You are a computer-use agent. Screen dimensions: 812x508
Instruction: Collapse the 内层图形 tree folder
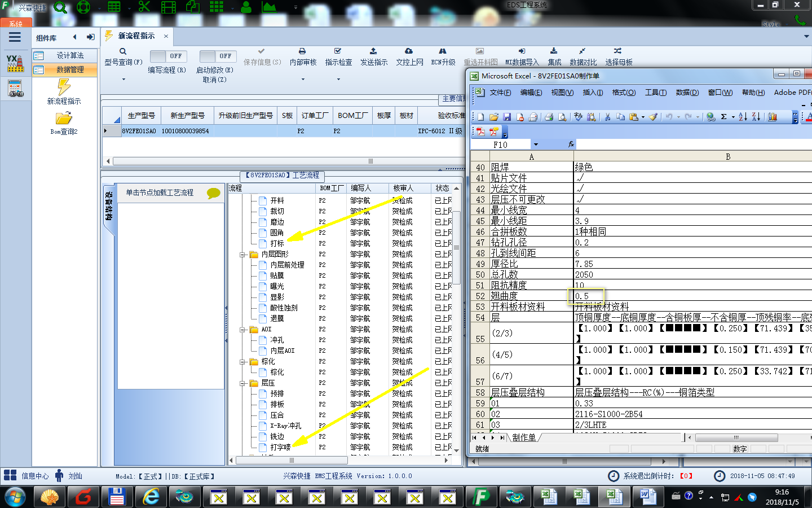[x=242, y=255]
